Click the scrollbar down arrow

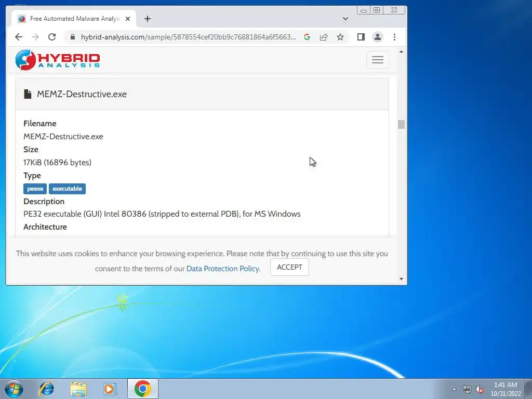click(x=402, y=279)
